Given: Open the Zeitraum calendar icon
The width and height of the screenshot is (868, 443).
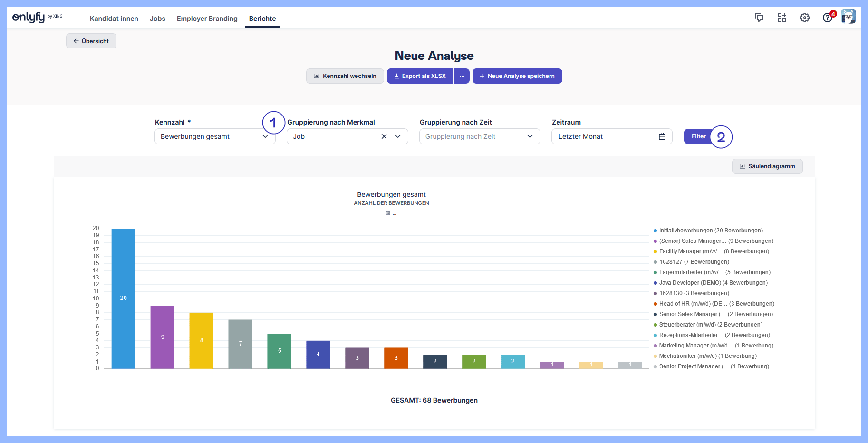Looking at the screenshot, I should [662, 136].
